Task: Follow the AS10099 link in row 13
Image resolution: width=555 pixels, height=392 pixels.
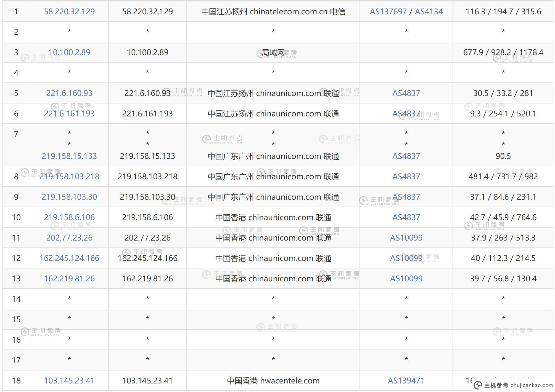Action: pos(406,279)
